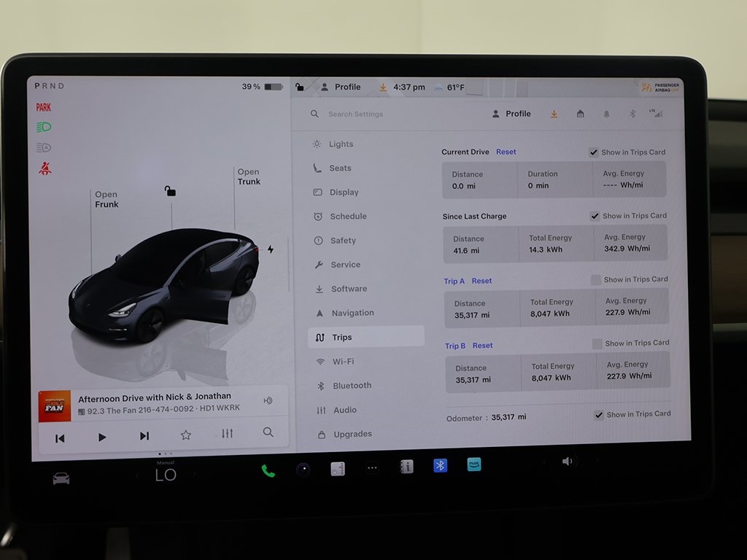Enable Trip A Show in Trips Card

[596, 279]
